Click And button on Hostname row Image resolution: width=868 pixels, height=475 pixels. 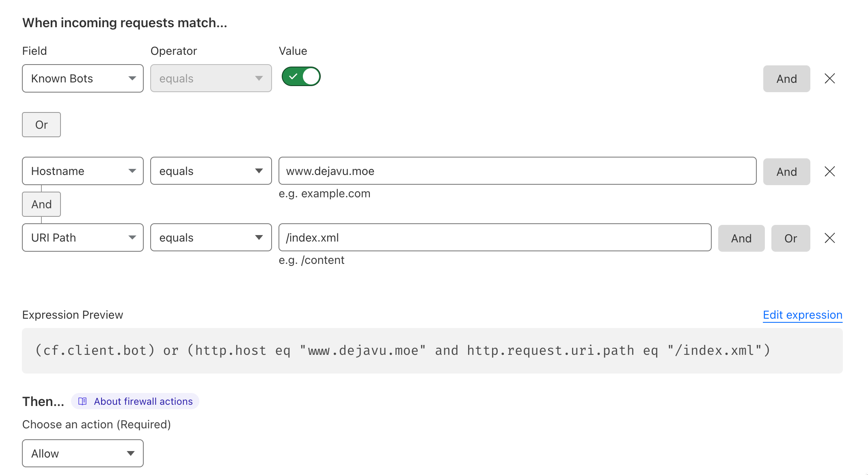[x=786, y=172]
